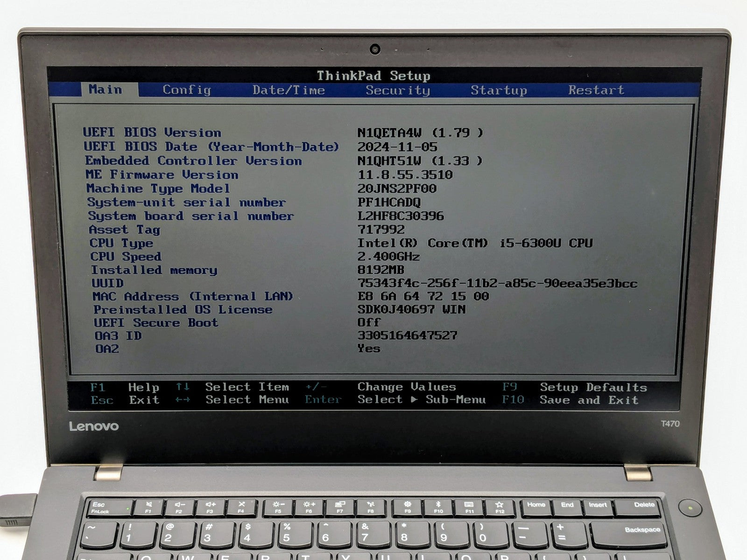
Task: Click the UEFI Secure Boot value Off
Action: [369, 322]
